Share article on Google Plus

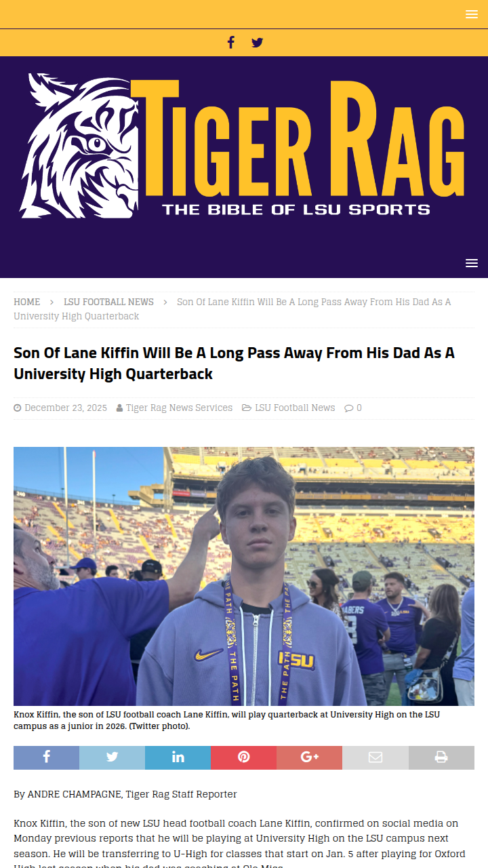[x=309, y=757]
